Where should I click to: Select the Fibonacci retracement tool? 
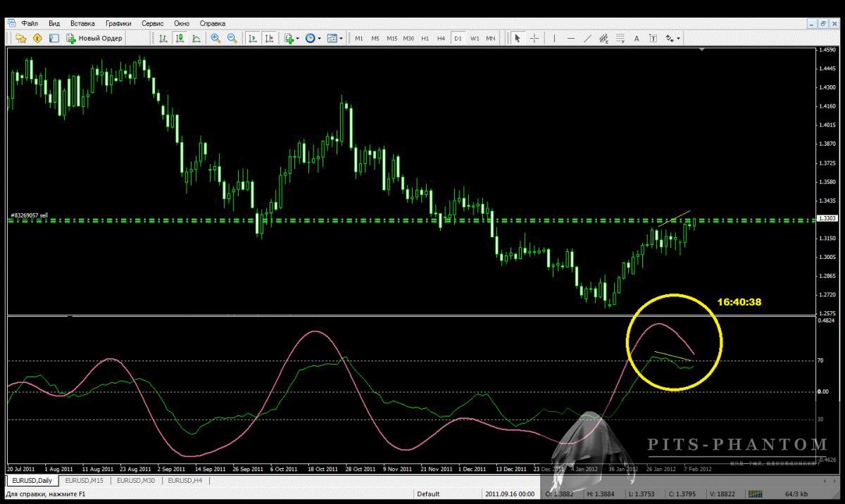620,38
